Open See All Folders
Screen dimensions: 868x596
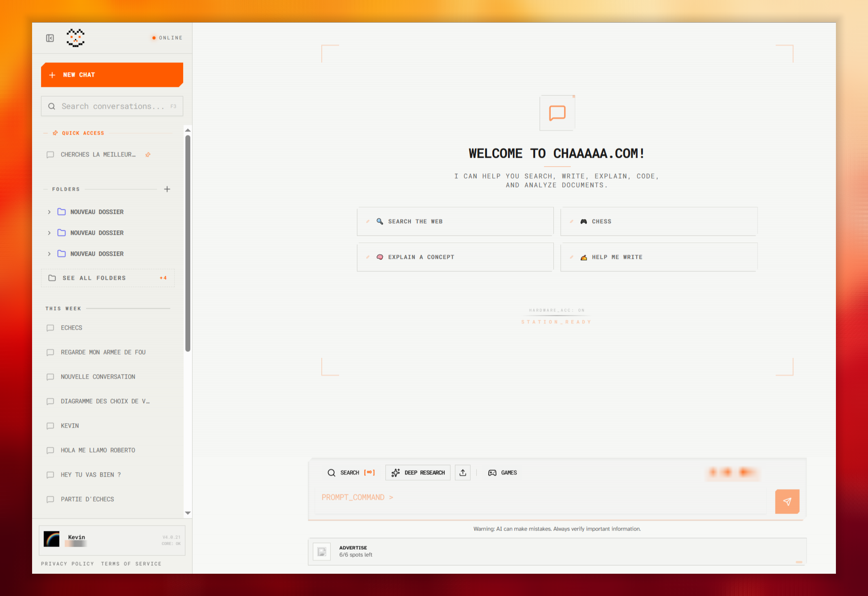point(108,278)
